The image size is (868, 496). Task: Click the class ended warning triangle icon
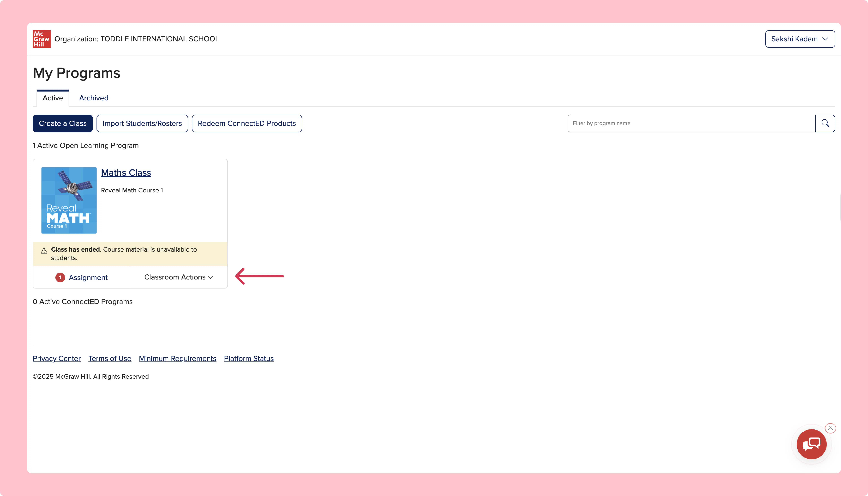point(44,251)
